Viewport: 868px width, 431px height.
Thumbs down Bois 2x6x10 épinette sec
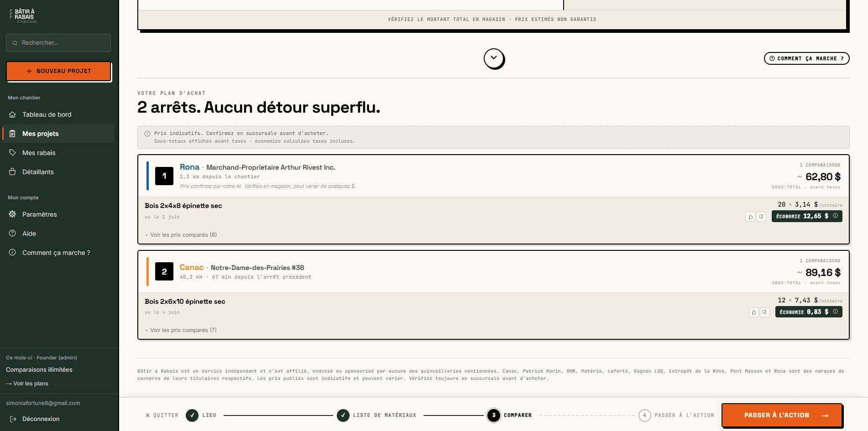tap(765, 312)
